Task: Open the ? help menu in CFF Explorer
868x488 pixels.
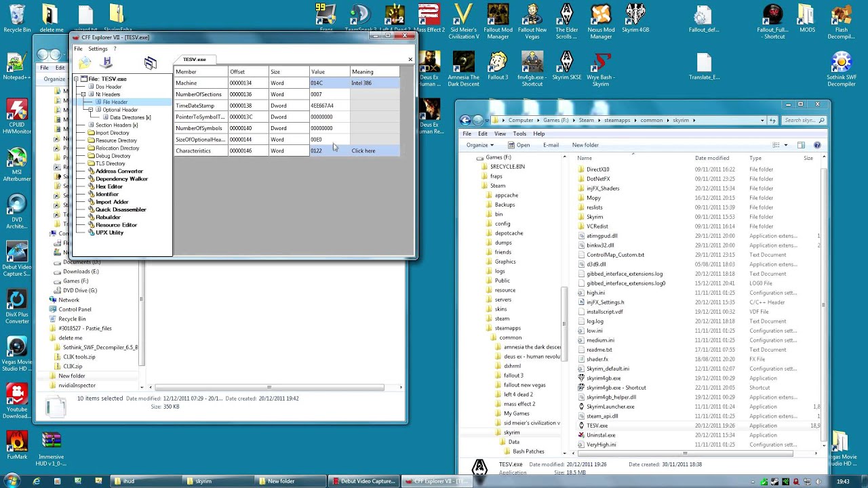Action: point(115,49)
